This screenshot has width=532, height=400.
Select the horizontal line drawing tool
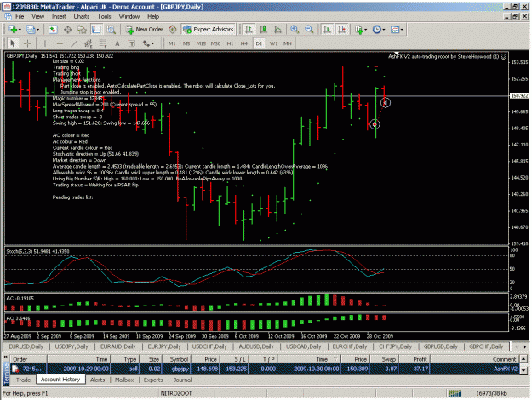tap(60, 43)
